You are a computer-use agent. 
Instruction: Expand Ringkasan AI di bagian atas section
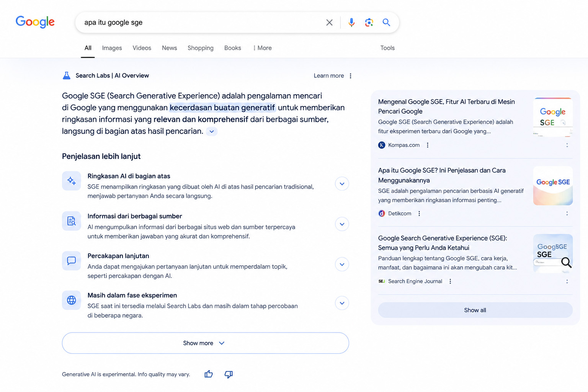(342, 184)
